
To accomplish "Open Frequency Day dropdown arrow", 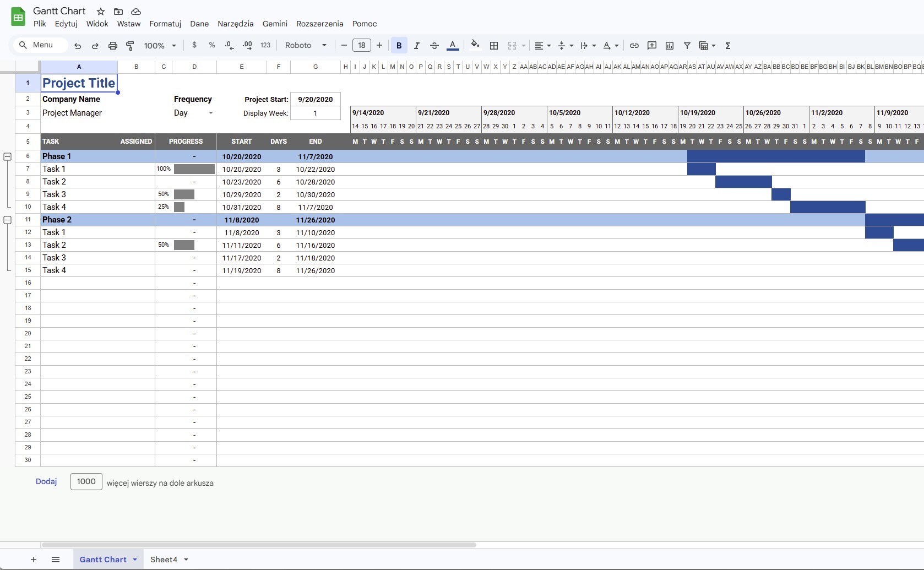I will pyautogui.click(x=210, y=113).
